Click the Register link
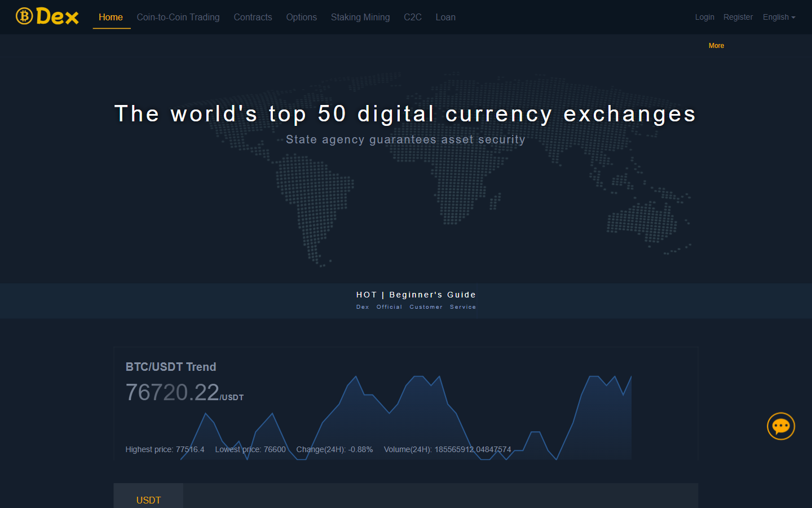This screenshot has width=812, height=508. pos(738,17)
